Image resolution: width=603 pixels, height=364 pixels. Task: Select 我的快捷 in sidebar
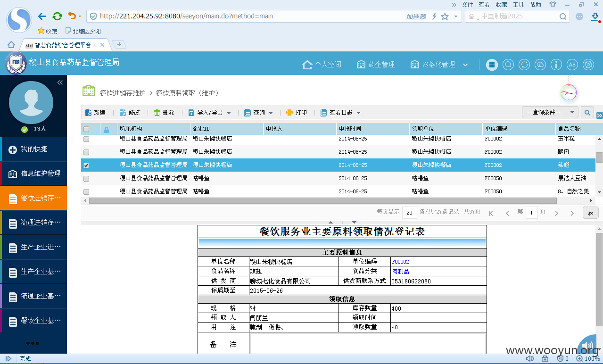[x=33, y=149]
